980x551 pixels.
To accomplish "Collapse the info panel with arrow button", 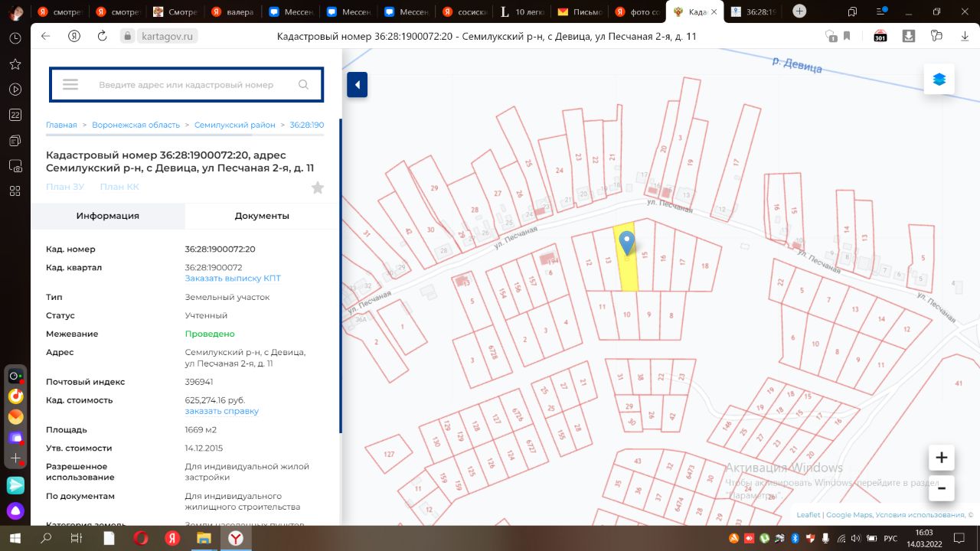I will click(x=358, y=85).
